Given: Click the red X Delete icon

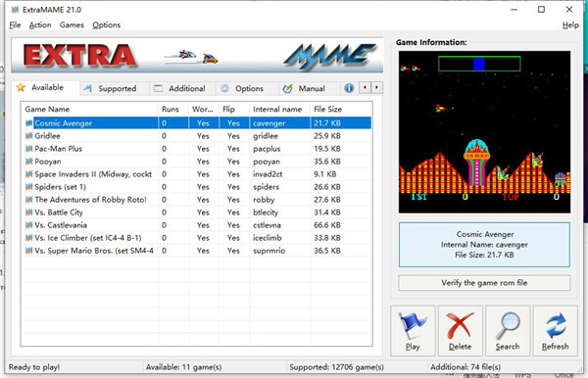Looking at the screenshot, I should pyautogui.click(x=460, y=325).
